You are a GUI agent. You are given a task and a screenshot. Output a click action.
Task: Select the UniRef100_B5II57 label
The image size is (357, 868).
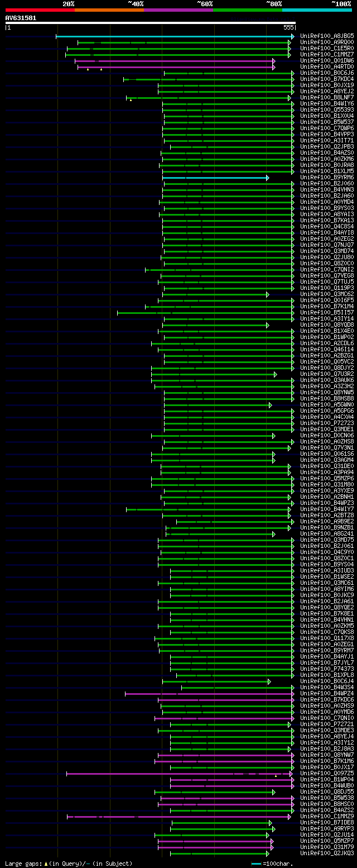click(x=327, y=313)
